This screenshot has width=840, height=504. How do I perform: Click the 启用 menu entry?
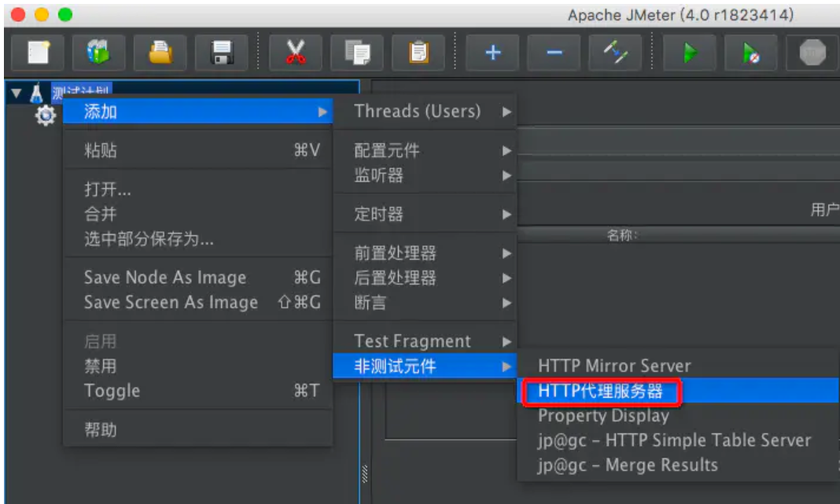(x=197, y=341)
